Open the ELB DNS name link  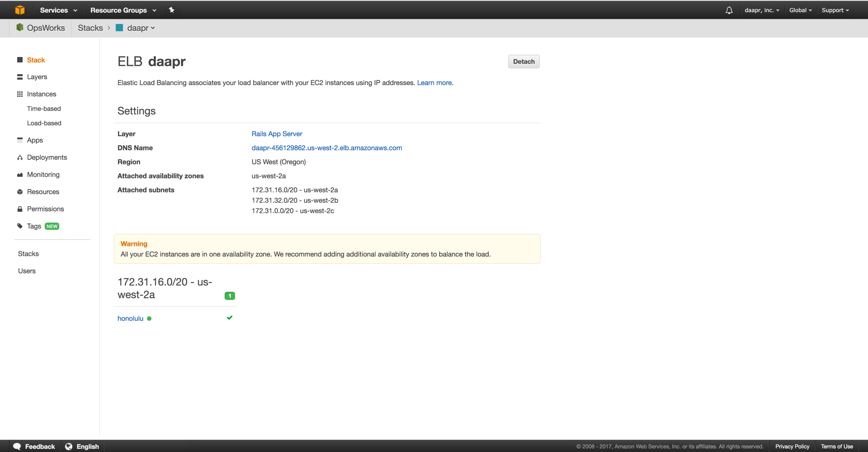click(x=327, y=148)
